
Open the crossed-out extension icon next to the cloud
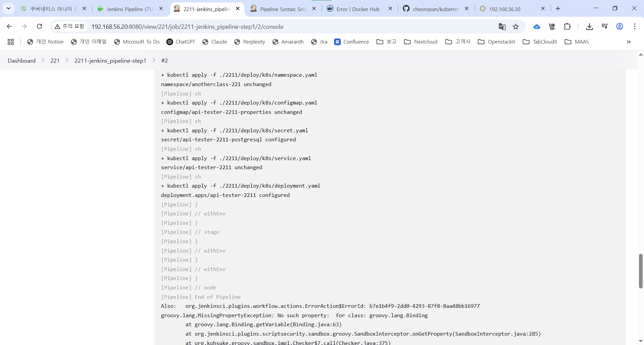(x=552, y=27)
